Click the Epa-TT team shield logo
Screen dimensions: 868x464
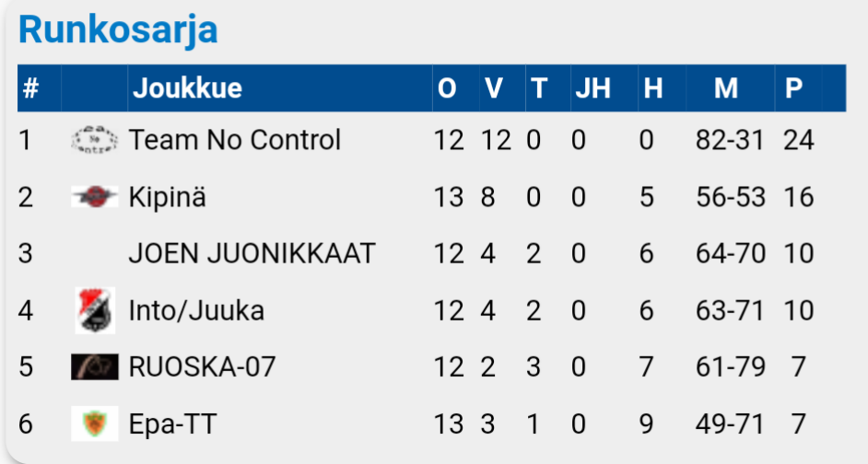tap(94, 424)
